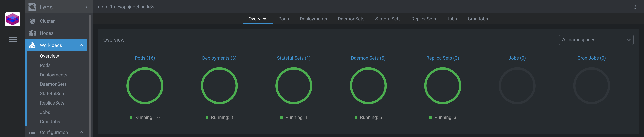The width and height of the screenshot is (644, 137).
Task: Switch to the StatefulSets tab
Action: 388,19
